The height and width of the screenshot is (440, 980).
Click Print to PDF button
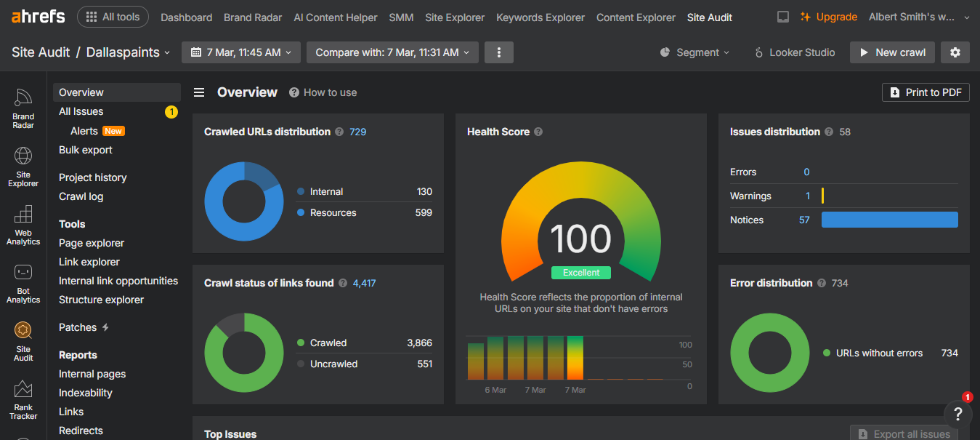click(926, 92)
